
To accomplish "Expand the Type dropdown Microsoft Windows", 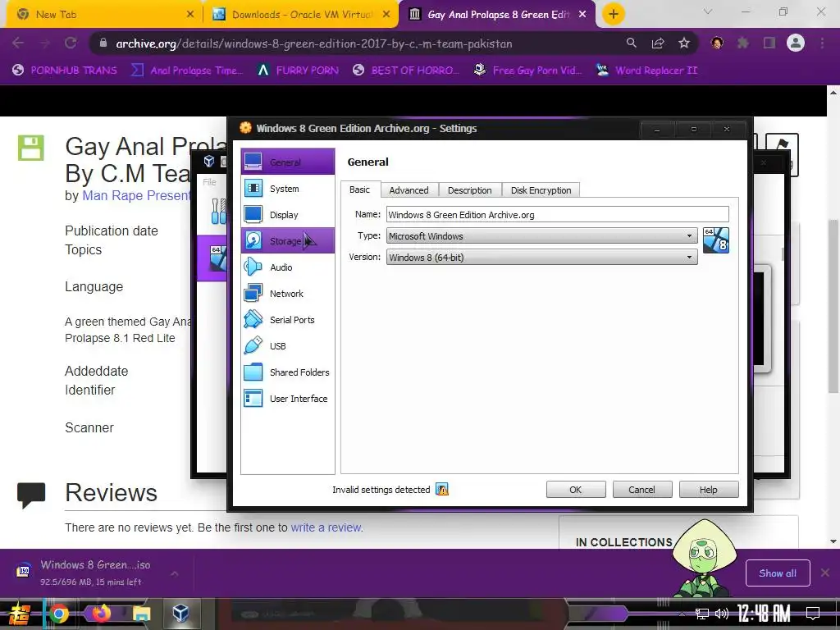I will coord(541,236).
